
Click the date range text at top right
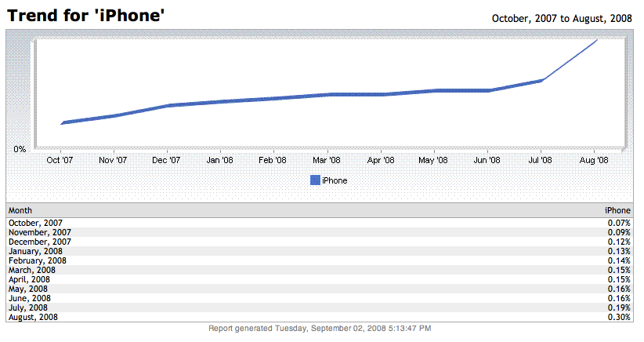click(562, 19)
